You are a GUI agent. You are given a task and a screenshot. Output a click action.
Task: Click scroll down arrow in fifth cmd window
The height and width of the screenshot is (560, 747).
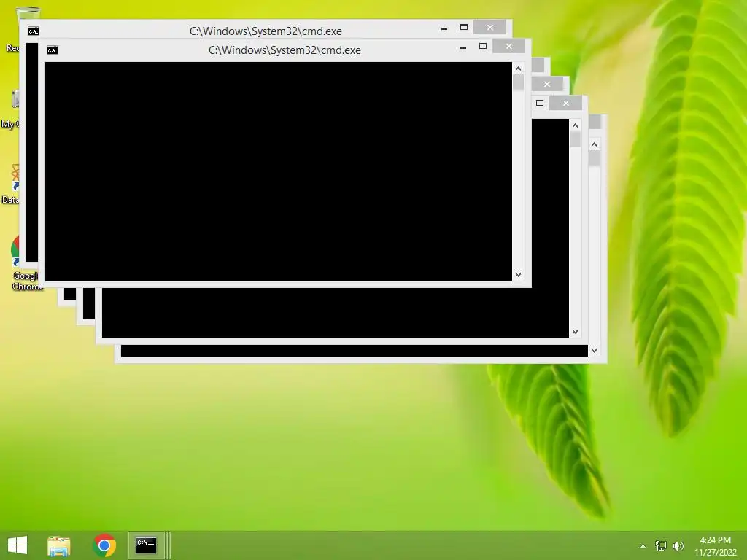tap(575, 332)
